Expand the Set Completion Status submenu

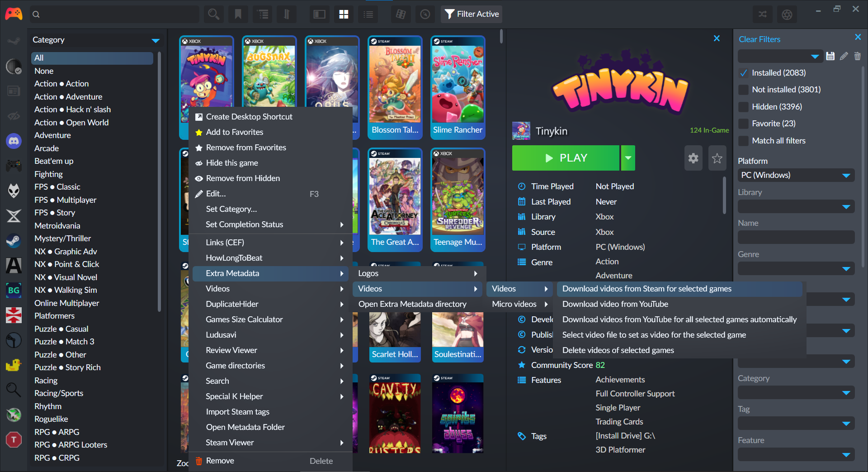(x=270, y=224)
